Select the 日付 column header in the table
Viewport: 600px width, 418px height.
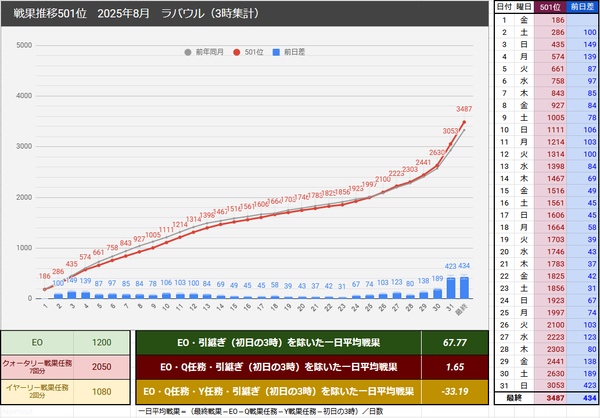pos(504,7)
